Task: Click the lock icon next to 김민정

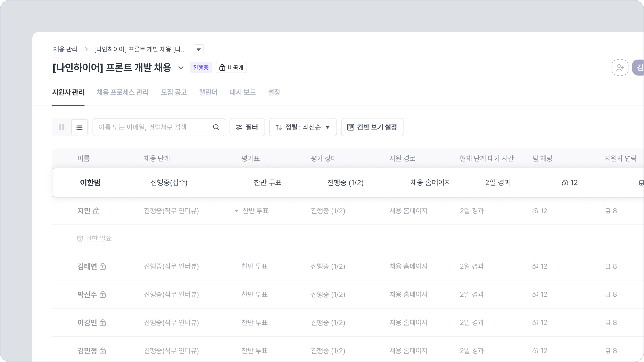Action: coord(103,351)
